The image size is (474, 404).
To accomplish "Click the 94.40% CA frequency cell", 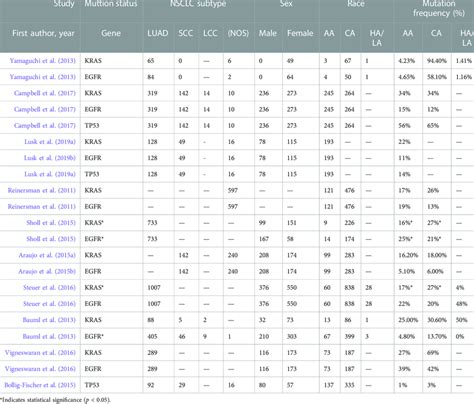I will [x=437, y=61].
